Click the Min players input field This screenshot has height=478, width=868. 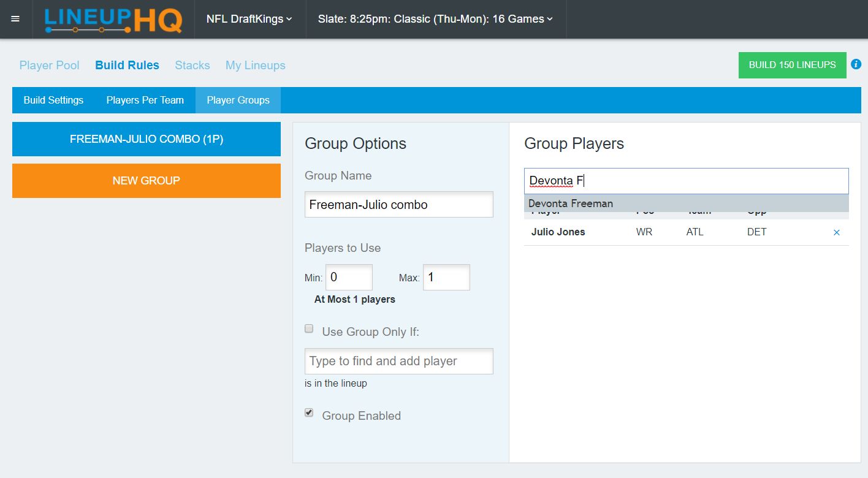(349, 277)
